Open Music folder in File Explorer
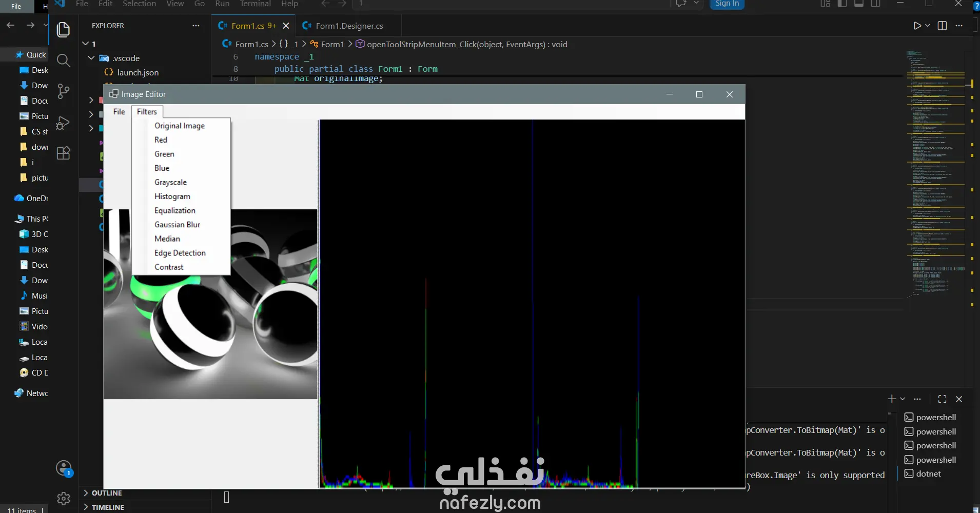980x513 pixels. (33, 295)
